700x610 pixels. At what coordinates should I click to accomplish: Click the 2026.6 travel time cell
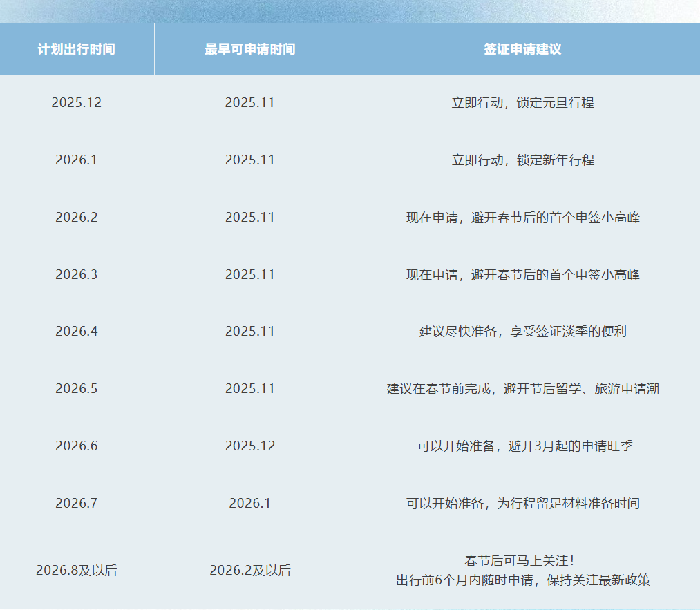[77, 446]
